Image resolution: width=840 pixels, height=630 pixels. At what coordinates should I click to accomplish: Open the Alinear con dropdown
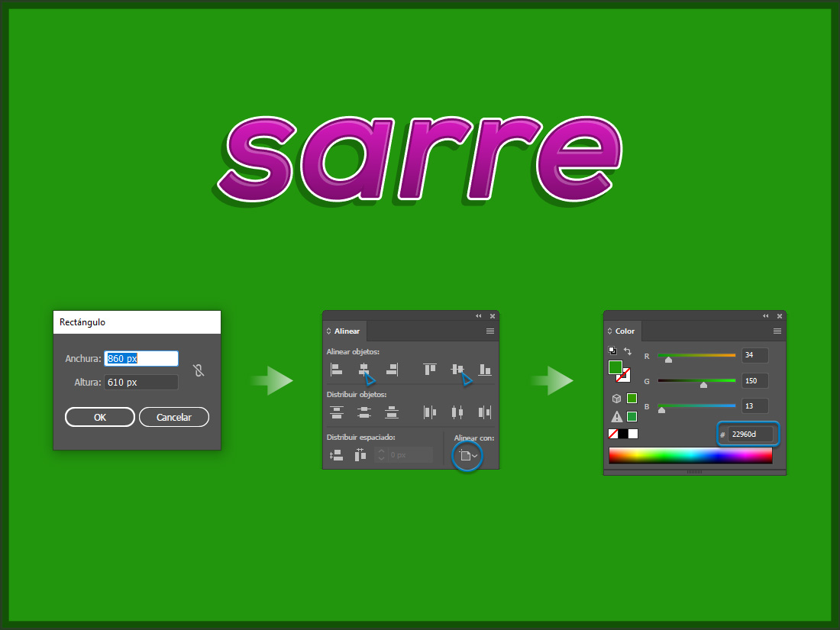point(468,456)
